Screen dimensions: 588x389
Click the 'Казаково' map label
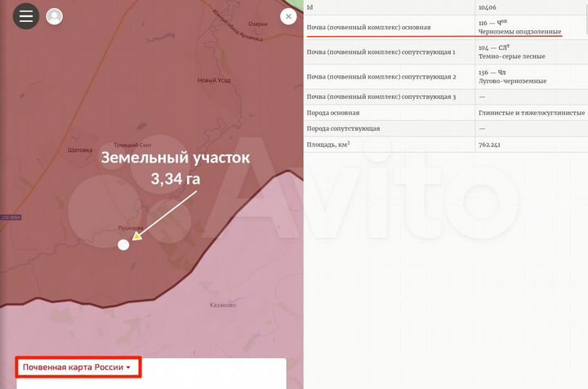[223, 305]
